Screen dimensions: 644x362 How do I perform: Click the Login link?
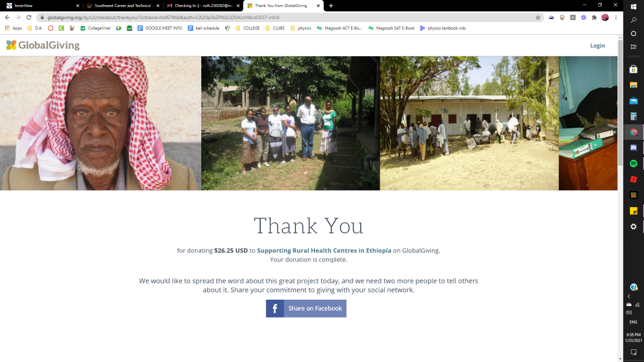pos(597,45)
